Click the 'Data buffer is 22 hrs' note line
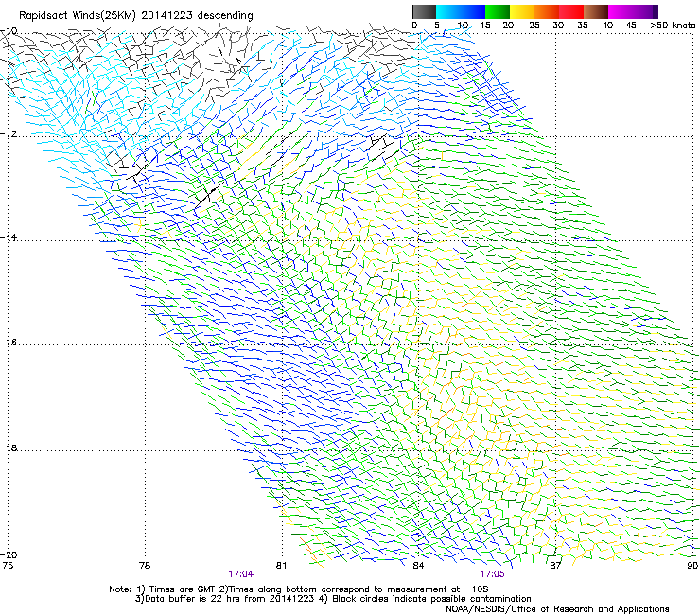 point(333,599)
